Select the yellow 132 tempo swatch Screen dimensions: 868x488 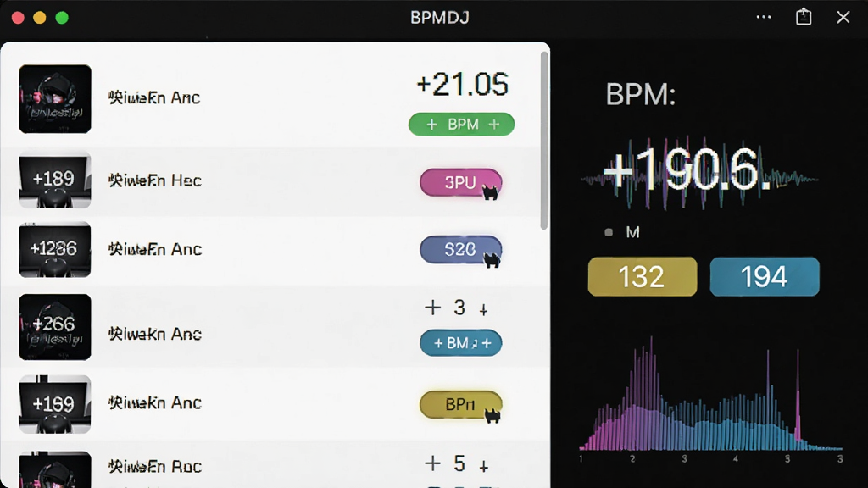[643, 277]
